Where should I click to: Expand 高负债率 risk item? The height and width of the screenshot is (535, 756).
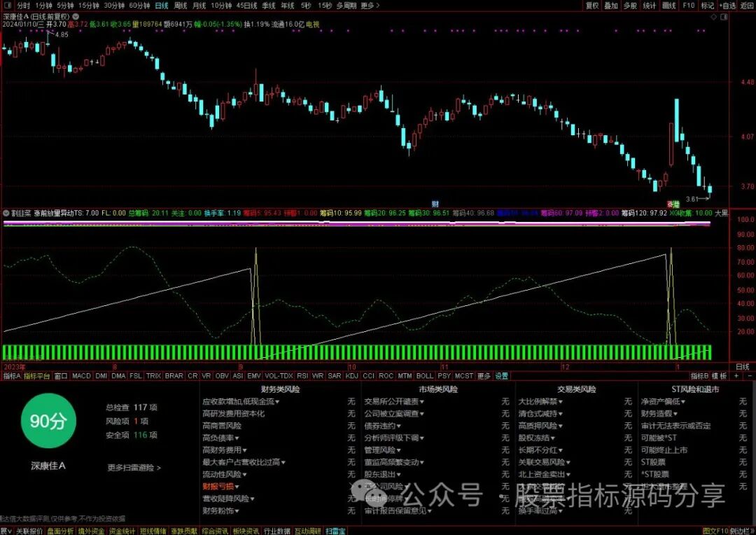click(220, 438)
